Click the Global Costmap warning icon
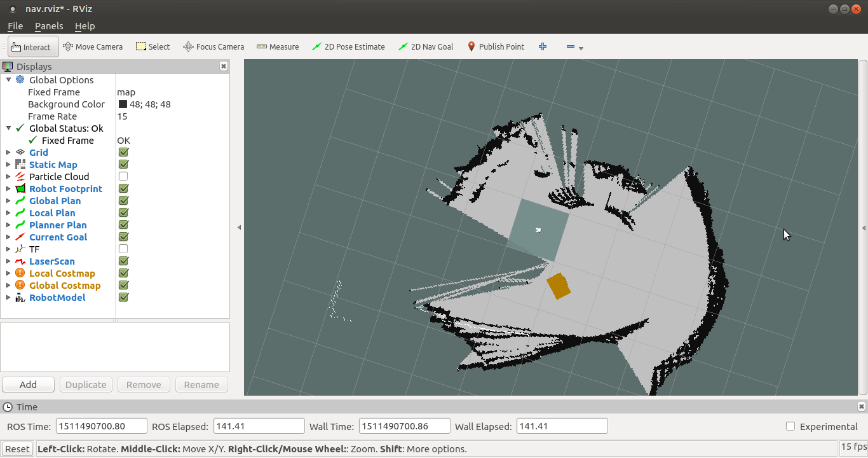Viewport: 868px width, 458px height. [20, 285]
